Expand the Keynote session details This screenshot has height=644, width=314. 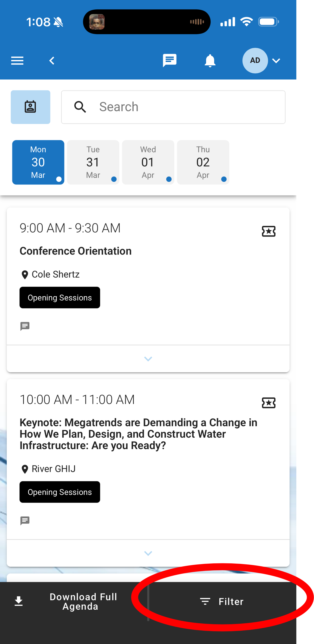(x=148, y=553)
